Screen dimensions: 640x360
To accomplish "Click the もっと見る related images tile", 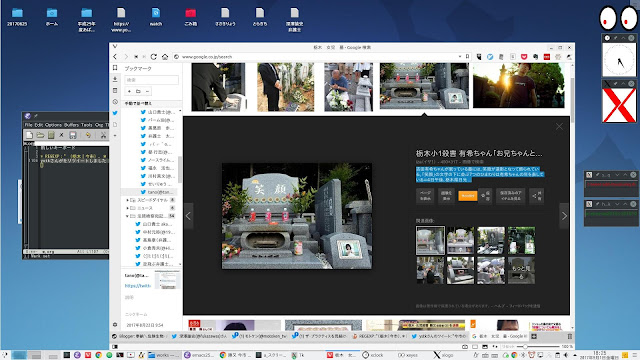I will pos(521,271).
